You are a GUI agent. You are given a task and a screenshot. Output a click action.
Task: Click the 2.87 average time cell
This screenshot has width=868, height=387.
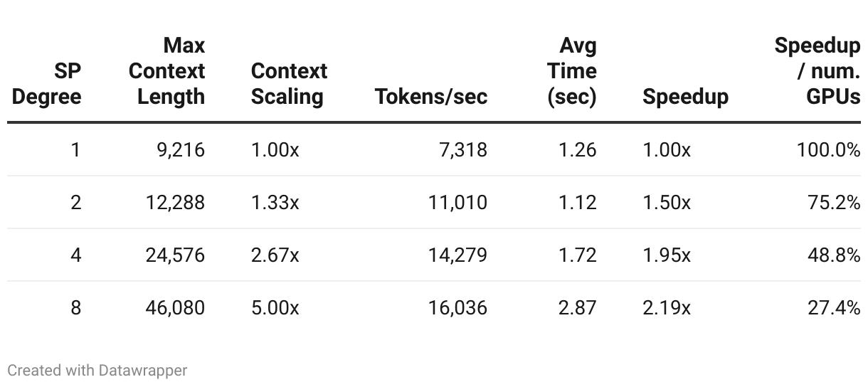pyautogui.click(x=578, y=307)
